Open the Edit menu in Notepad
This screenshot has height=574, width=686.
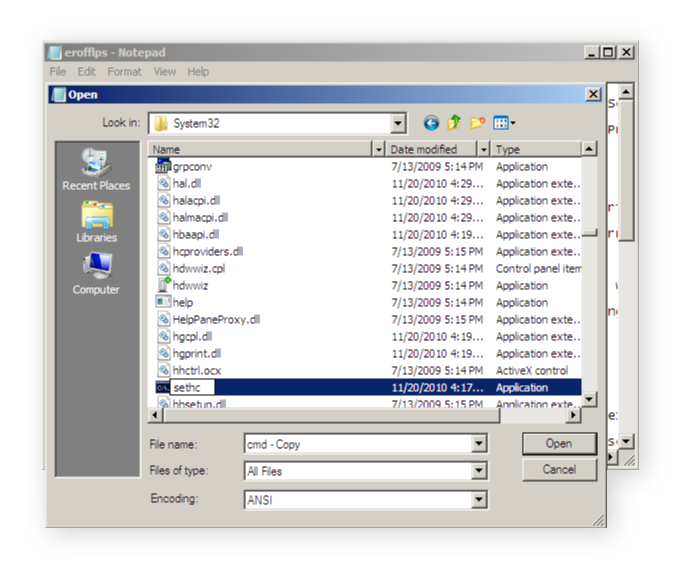click(x=87, y=72)
